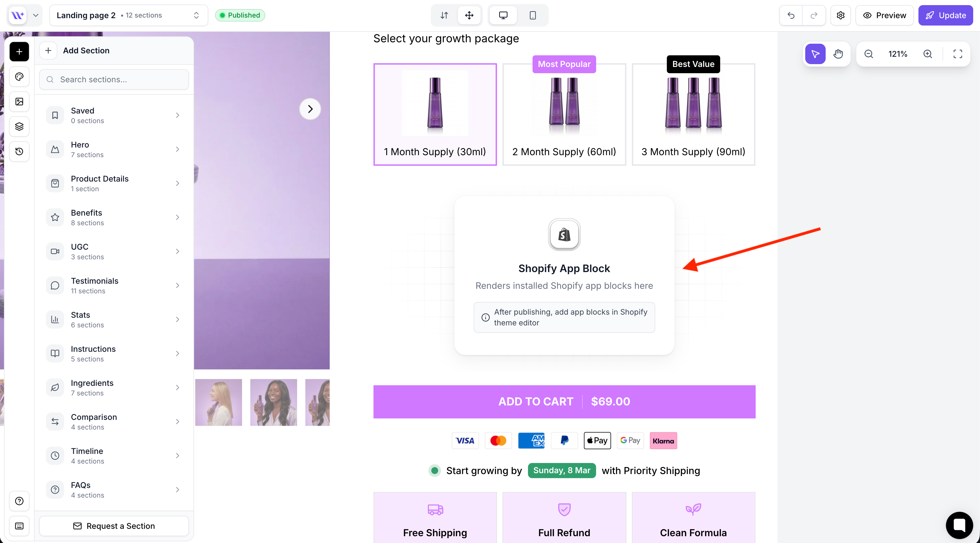980x543 pixels.
Task: Switch to desktop device view
Action: tap(503, 15)
